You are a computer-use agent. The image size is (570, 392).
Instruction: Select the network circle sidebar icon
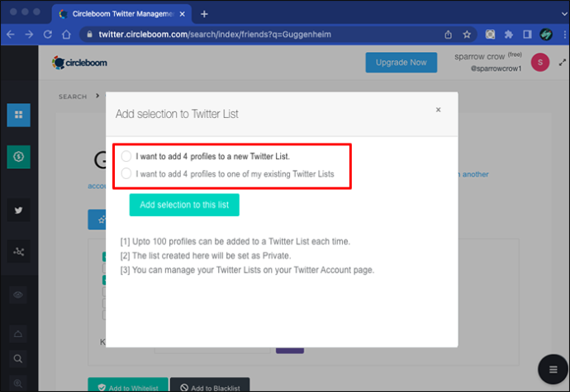point(18,252)
